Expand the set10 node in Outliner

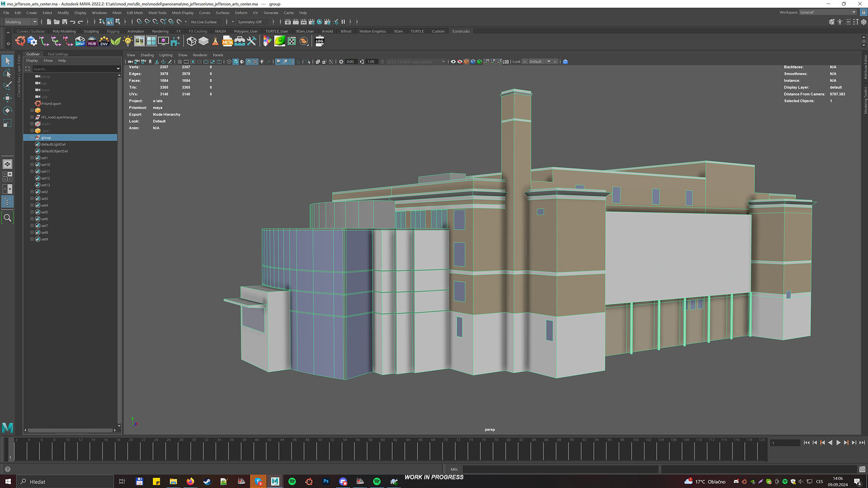[x=32, y=165]
